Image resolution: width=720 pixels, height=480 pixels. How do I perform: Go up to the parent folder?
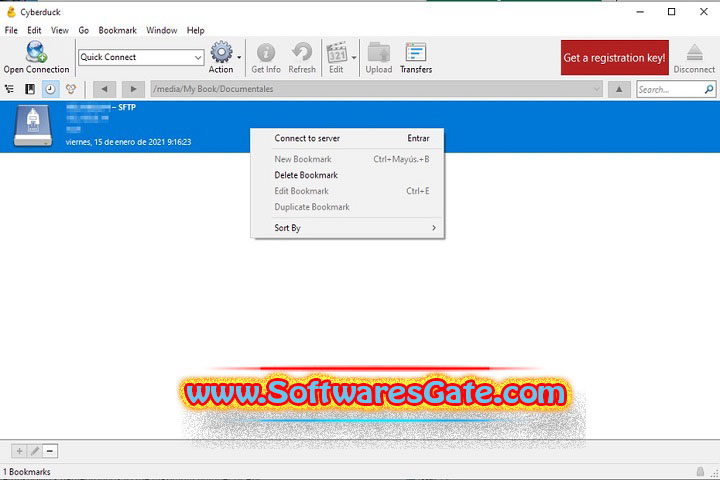[x=619, y=89]
